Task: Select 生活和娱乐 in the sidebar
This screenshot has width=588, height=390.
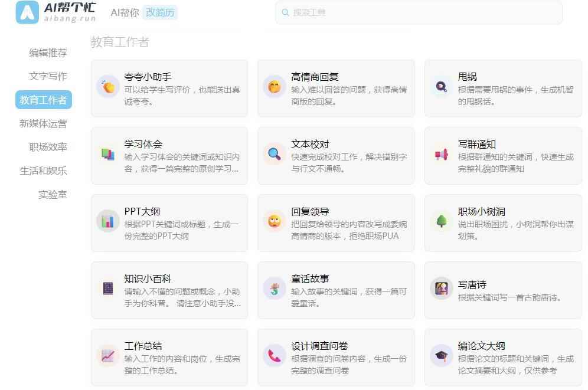Action: [x=43, y=171]
